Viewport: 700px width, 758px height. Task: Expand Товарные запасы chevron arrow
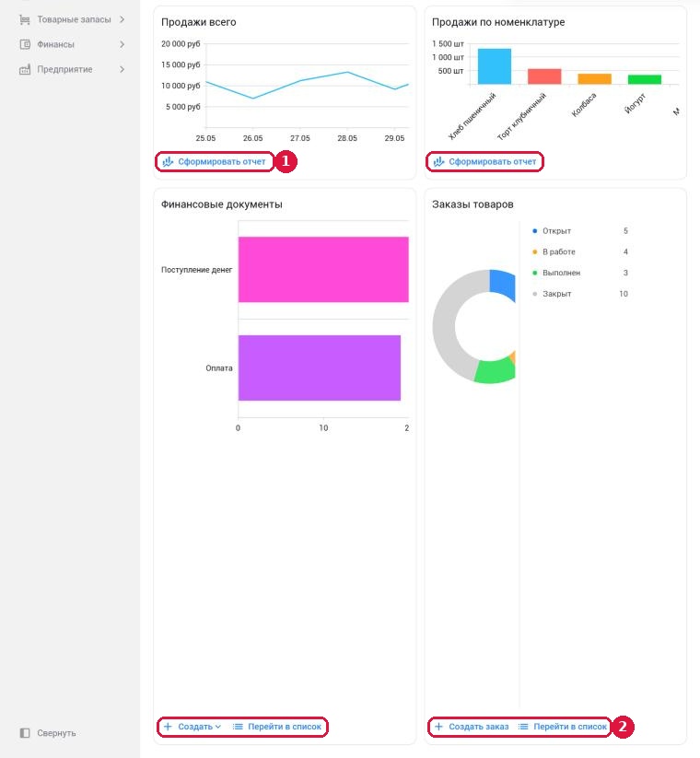coord(122,19)
